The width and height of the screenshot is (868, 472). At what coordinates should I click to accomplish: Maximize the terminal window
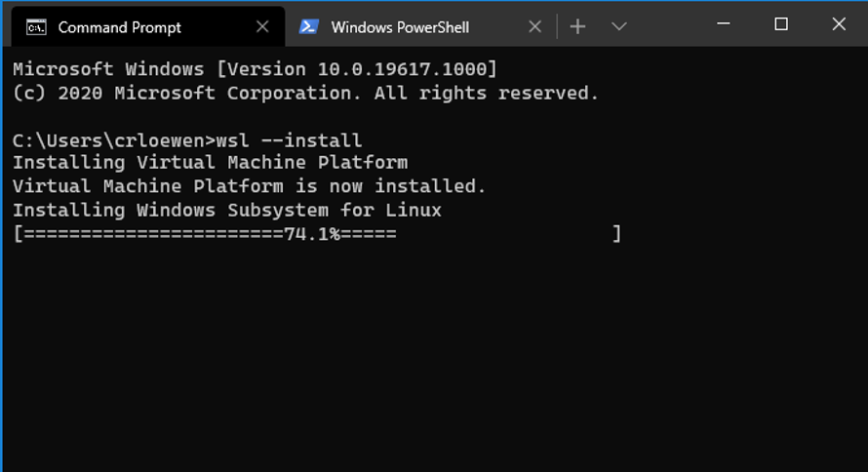click(781, 24)
